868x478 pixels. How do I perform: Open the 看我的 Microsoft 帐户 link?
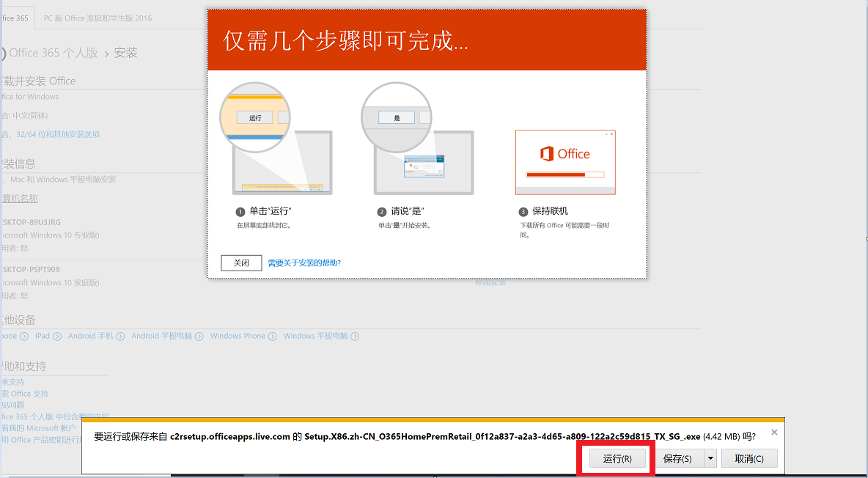click(x=38, y=428)
